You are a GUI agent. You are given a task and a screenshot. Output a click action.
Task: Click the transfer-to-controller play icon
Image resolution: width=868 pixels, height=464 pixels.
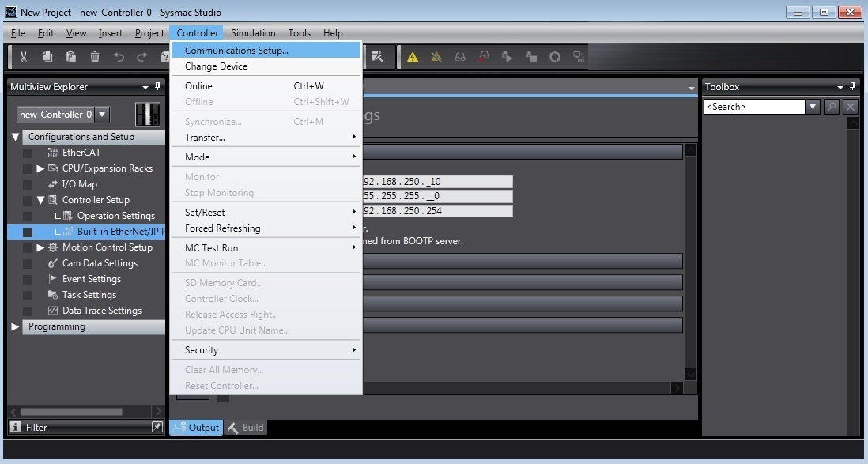click(507, 56)
